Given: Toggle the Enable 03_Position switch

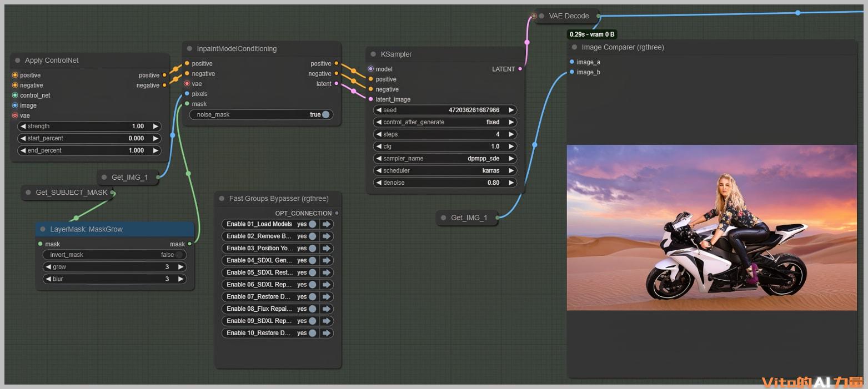Looking at the screenshot, I should 313,249.
